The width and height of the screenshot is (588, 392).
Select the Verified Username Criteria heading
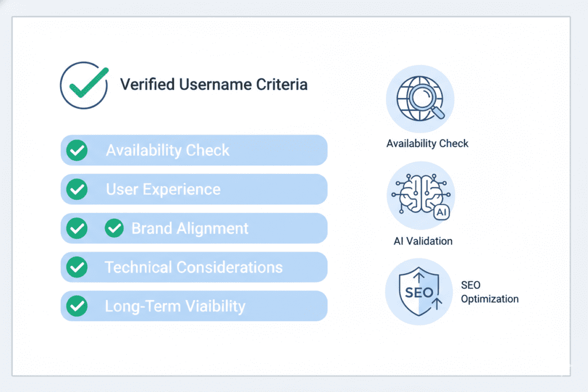coord(214,84)
